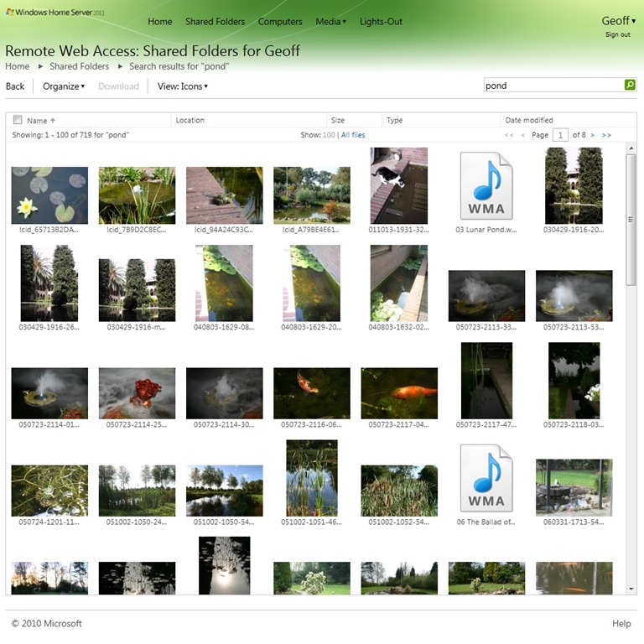Show All files results link
Image resolution: width=644 pixels, height=644 pixels.
tap(353, 135)
